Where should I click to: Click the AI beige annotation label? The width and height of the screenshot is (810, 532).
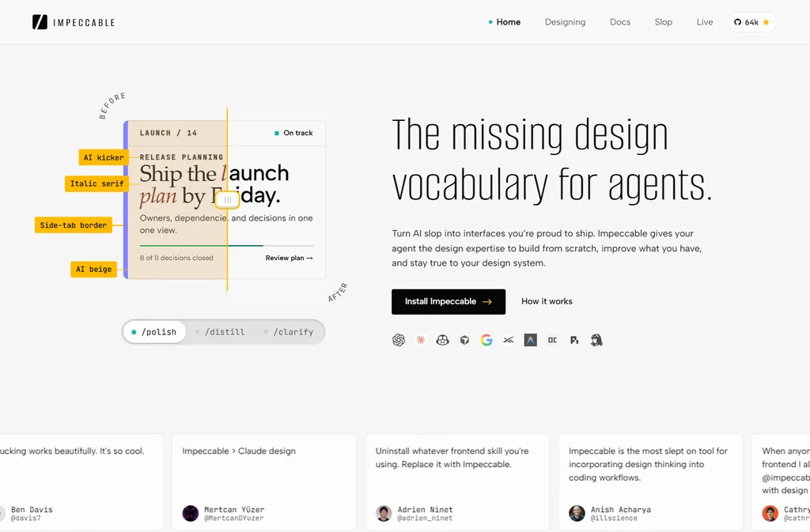pyautogui.click(x=93, y=269)
